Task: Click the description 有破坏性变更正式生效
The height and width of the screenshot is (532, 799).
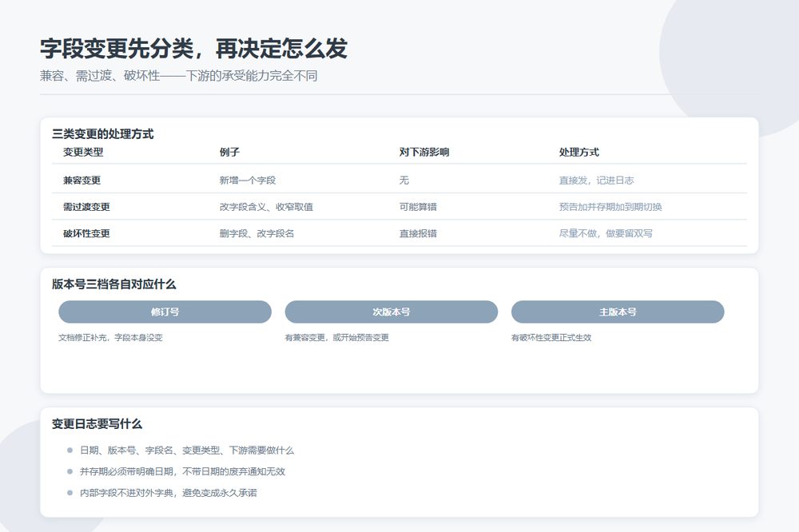Action: 551,337
